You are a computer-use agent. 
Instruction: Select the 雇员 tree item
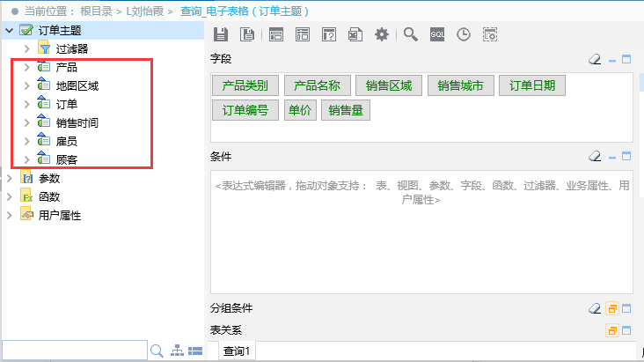[67, 141]
